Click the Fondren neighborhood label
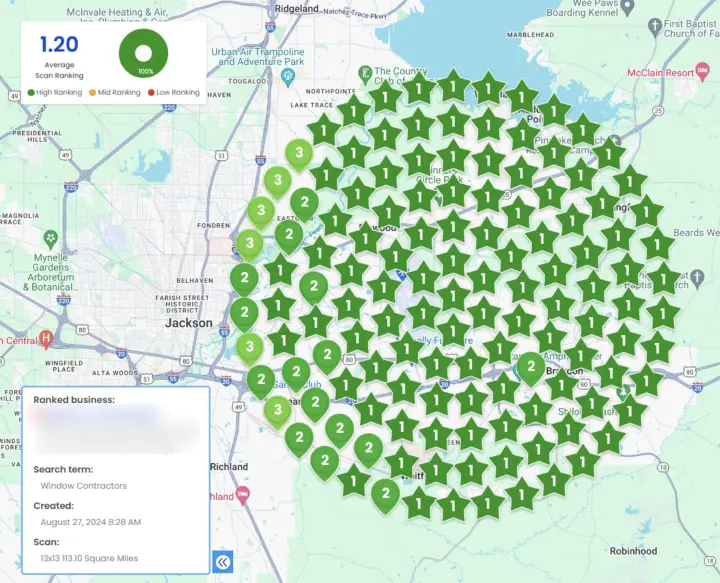Screen dimensions: 720x583 214,225
